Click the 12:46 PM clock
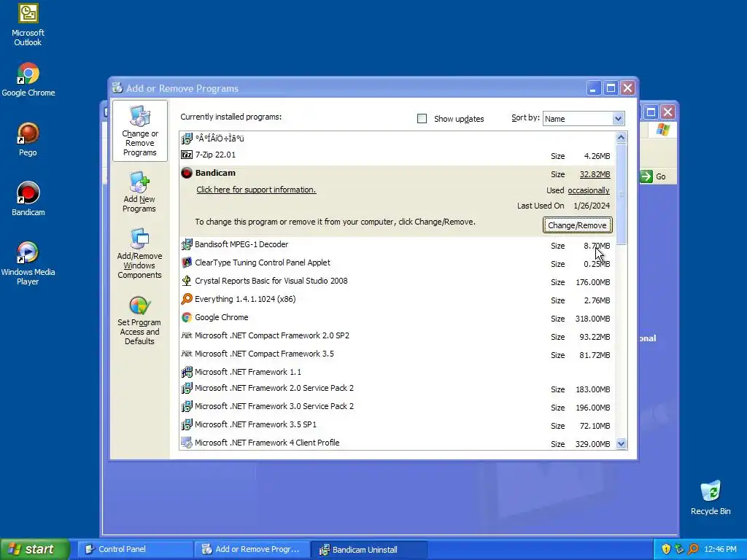This screenshot has height=560, width=747. [x=720, y=549]
